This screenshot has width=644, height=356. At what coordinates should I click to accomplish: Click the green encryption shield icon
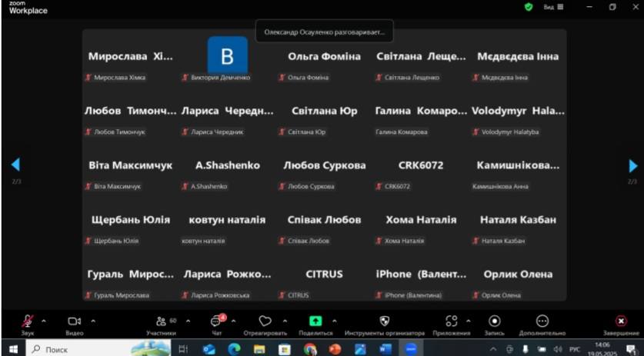tap(529, 7)
